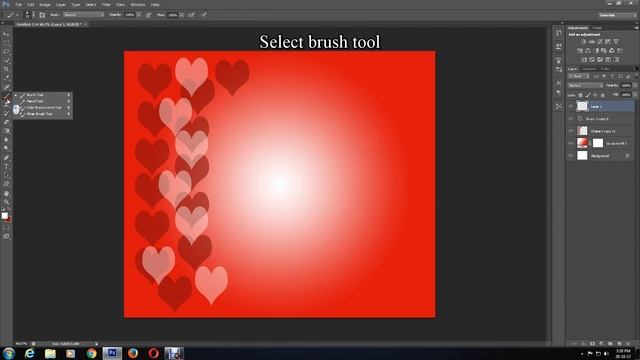
Task: Open Firefox from the taskbar
Action: (133, 353)
